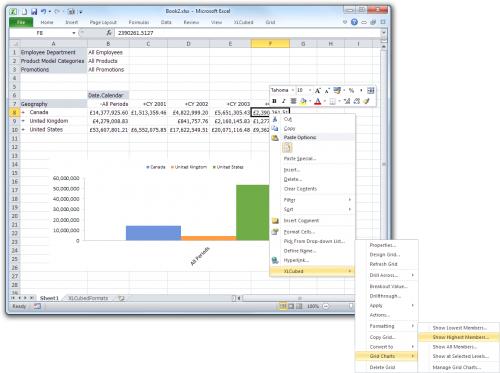Apply Percent Style from the mini toolbar
The width and height of the screenshot is (500, 373).
pyautogui.click(x=351, y=90)
